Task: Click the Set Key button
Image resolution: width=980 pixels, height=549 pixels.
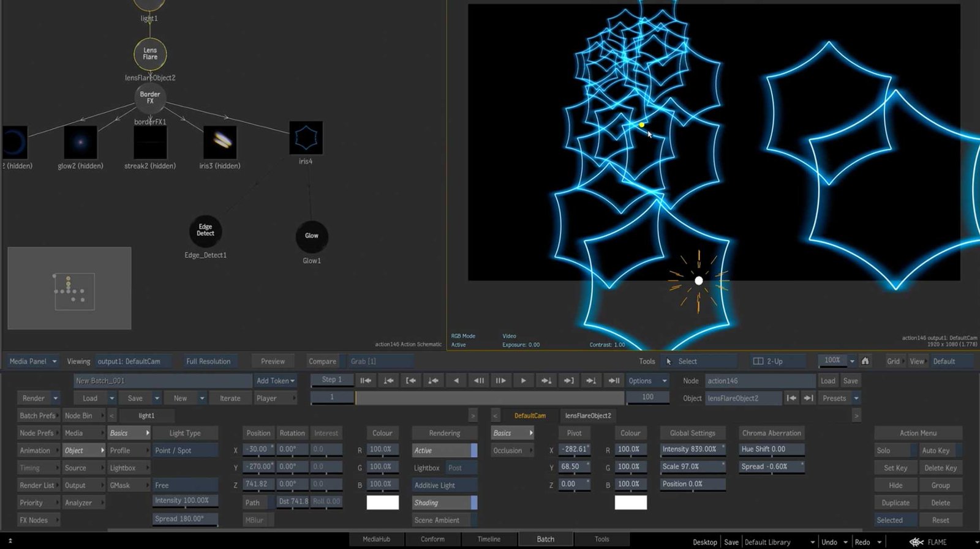Action: (895, 468)
